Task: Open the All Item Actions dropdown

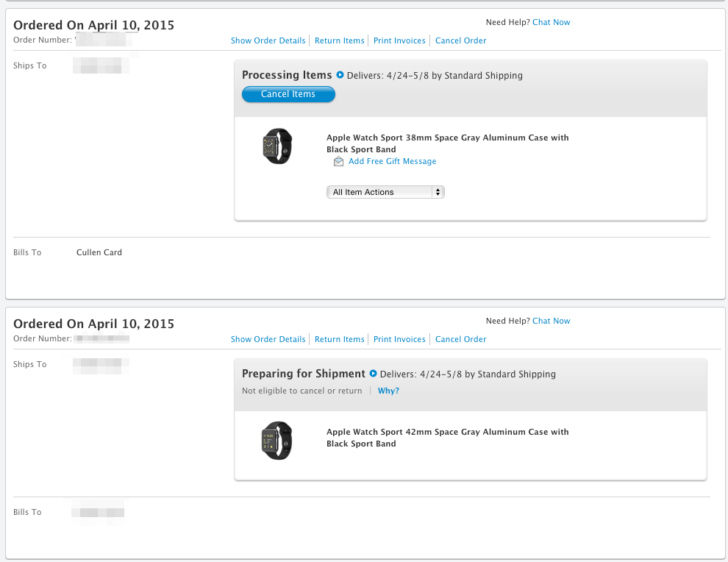Action: 385,192
